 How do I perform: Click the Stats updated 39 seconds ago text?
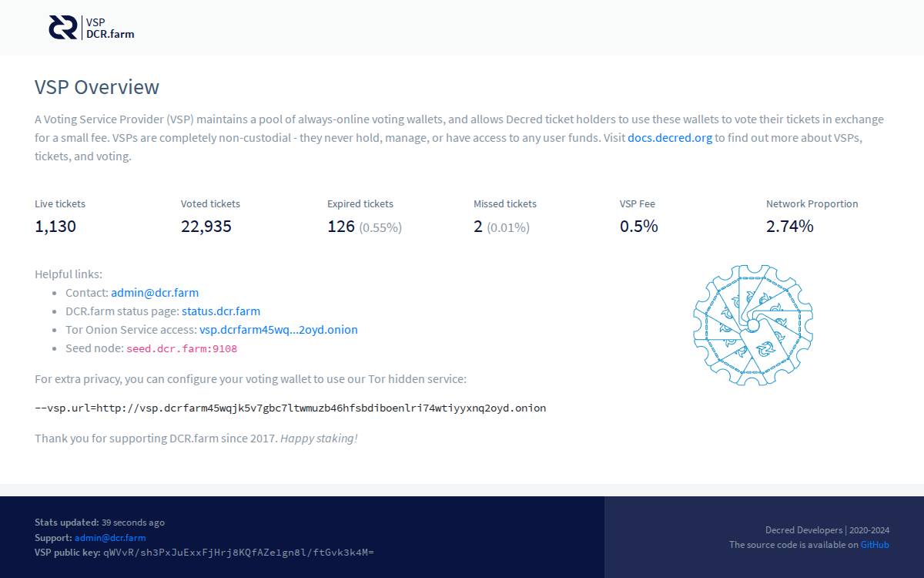coord(99,522)
